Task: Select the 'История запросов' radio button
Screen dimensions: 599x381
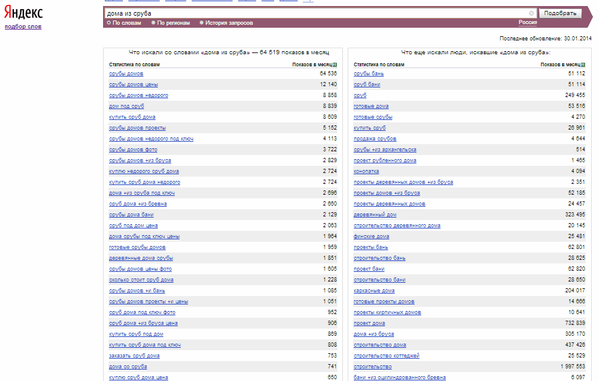Action: (201, 23)
